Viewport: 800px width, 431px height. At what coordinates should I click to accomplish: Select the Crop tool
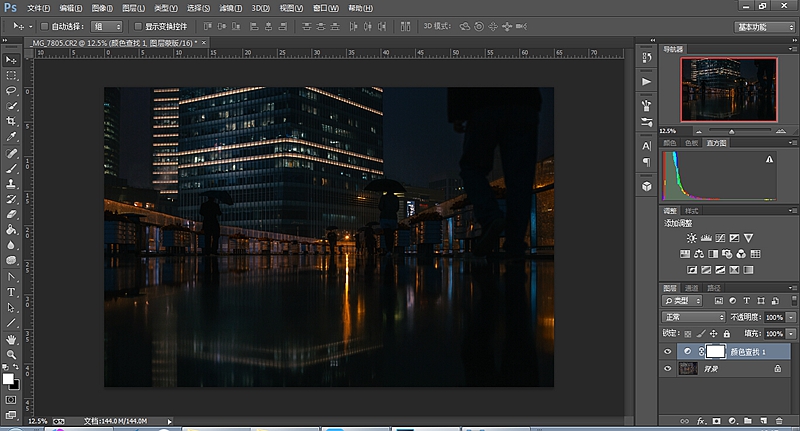click(11, 121)
